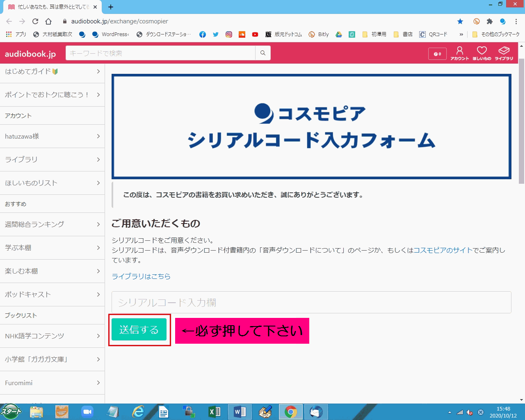Open 書店 bookmark folder
Image resolution: width=525 pixels, height=420 pixels.
pos(403,34)
